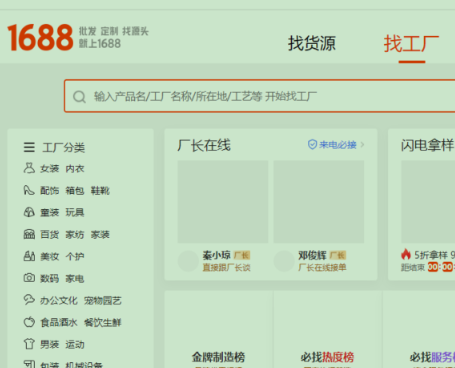Click the 厂长 badge next to 秦小琼
The height and width of the screenshot is (368, 455).
click(x=242, y=255)
